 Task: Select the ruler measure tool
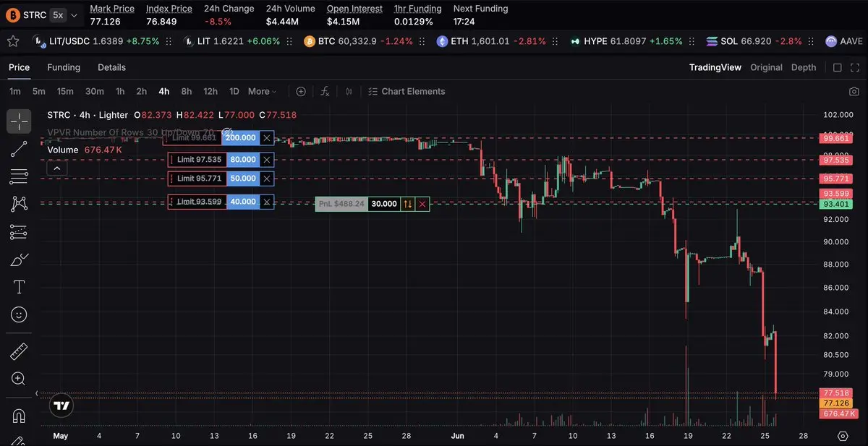tap(19, 352)
